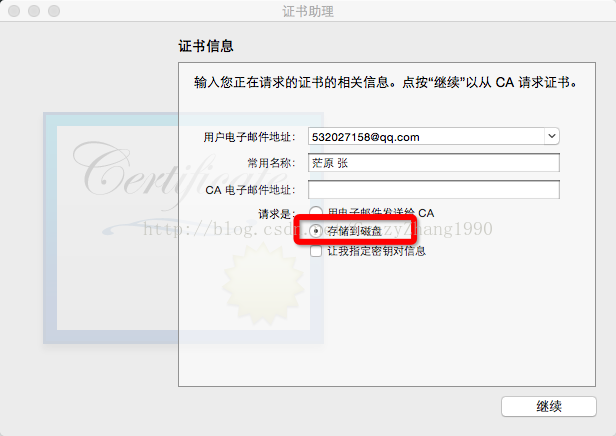This screenshot has width=616, height=436.
Task: Click the 用户电子邮件地址 label
Action: pos(249,137)
